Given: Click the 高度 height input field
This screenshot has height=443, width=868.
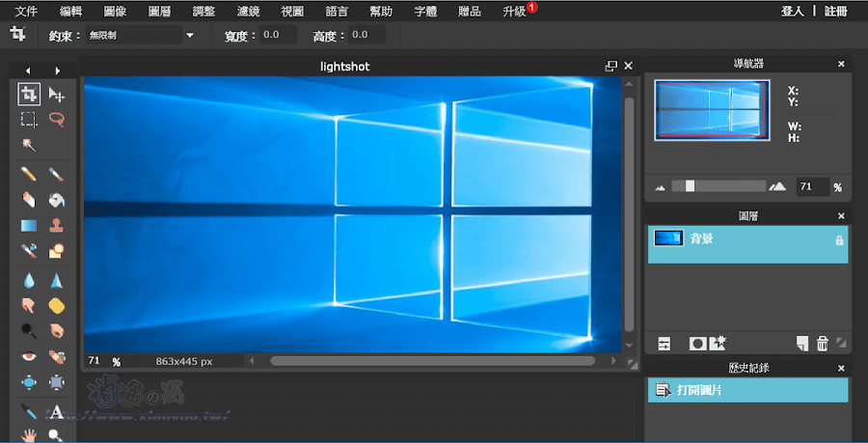Looking at the screenshot, I should pyautogui.click(x=367, y=35).
